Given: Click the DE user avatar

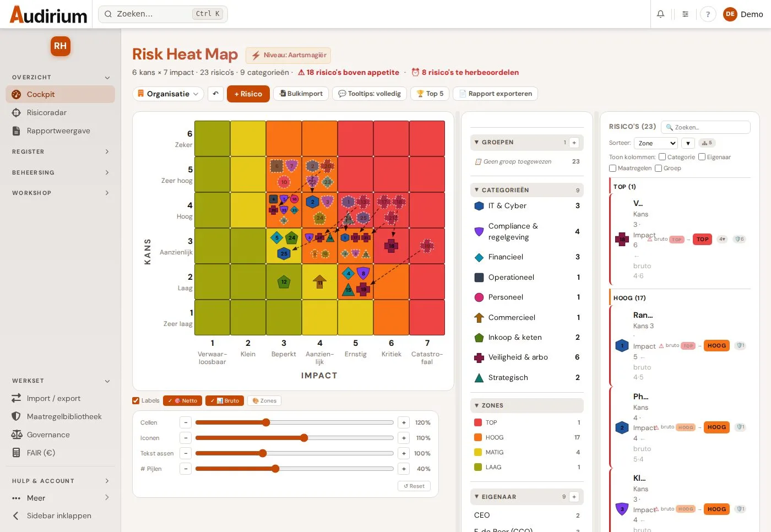Looking at the screenshot, I should (x=730, y=14).
